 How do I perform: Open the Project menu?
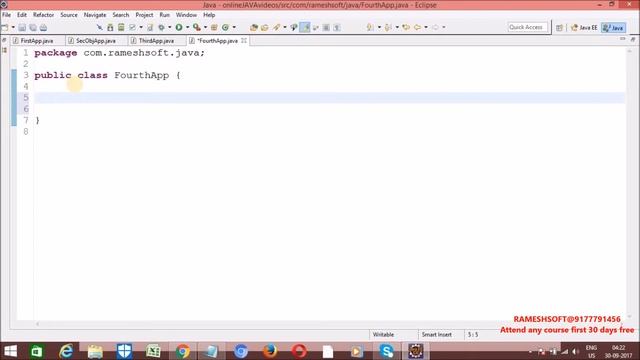click(x=144, y=15)
